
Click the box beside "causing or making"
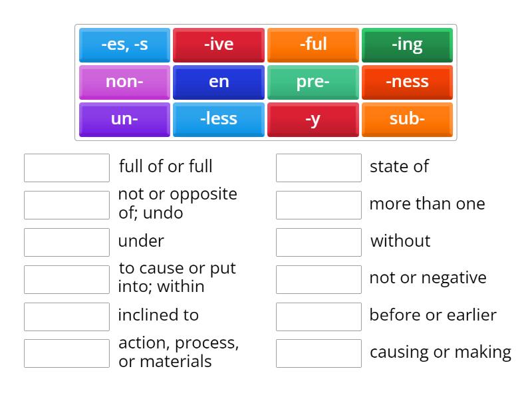coord(318,352)
